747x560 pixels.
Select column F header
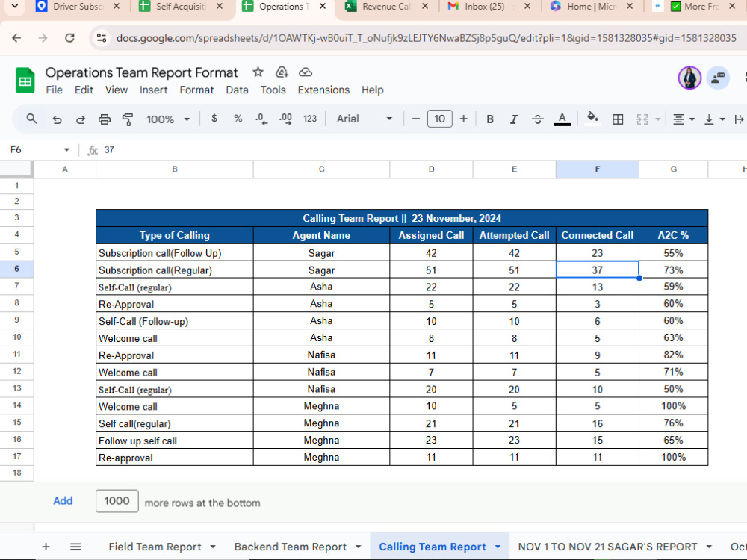point(597,169)
